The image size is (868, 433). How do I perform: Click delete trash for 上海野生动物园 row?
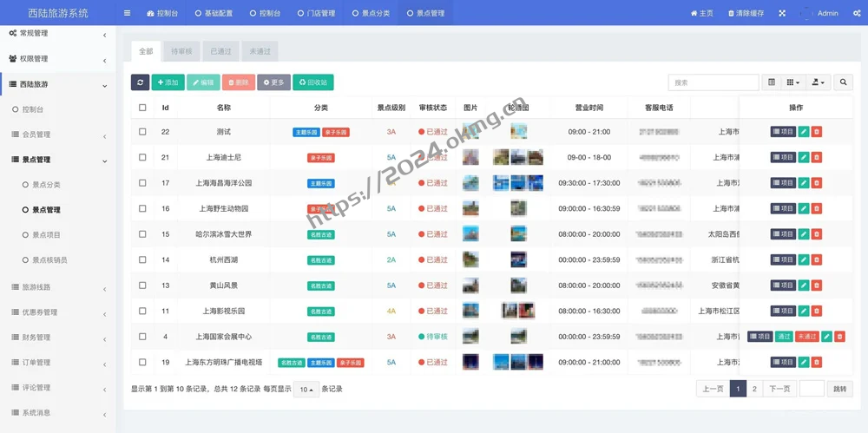tap(817, 208)
